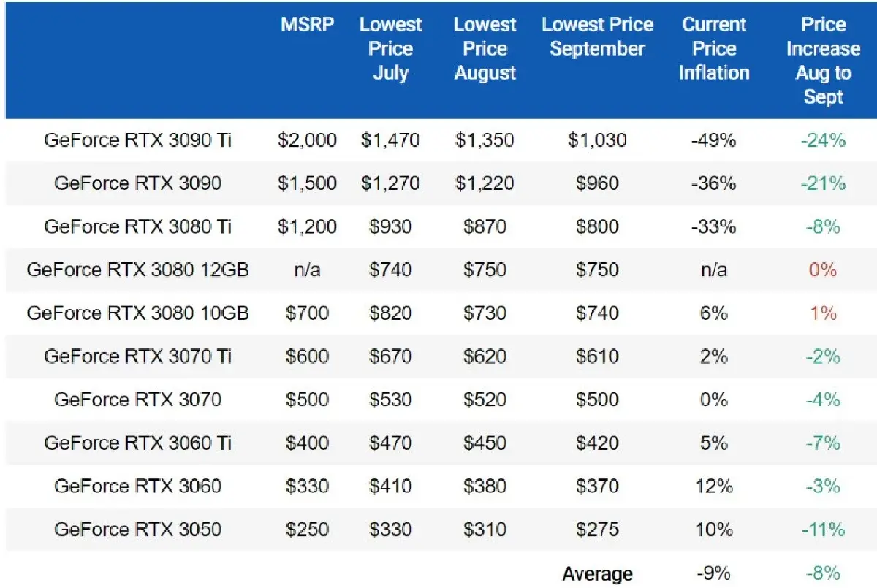
Task: Click the Average label at the bottom
Action: (597, 573)
